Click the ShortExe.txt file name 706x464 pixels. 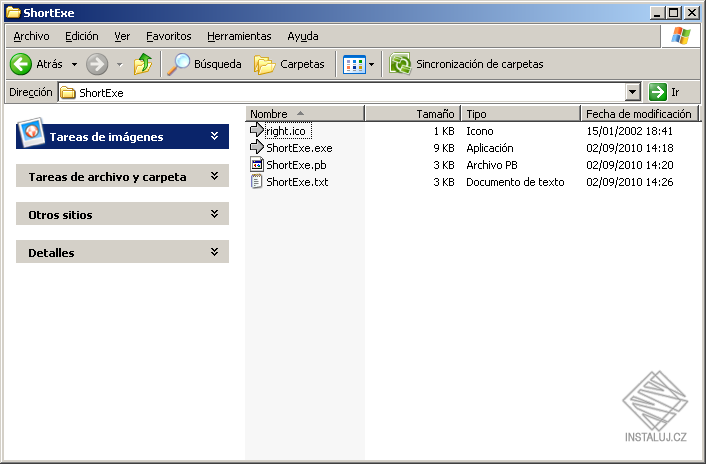click(x=297, y=182)
